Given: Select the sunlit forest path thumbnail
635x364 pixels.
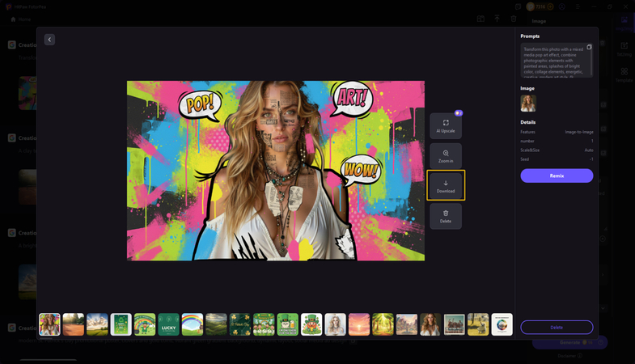Looking at the screenshot, I should (x=383, y=324).
